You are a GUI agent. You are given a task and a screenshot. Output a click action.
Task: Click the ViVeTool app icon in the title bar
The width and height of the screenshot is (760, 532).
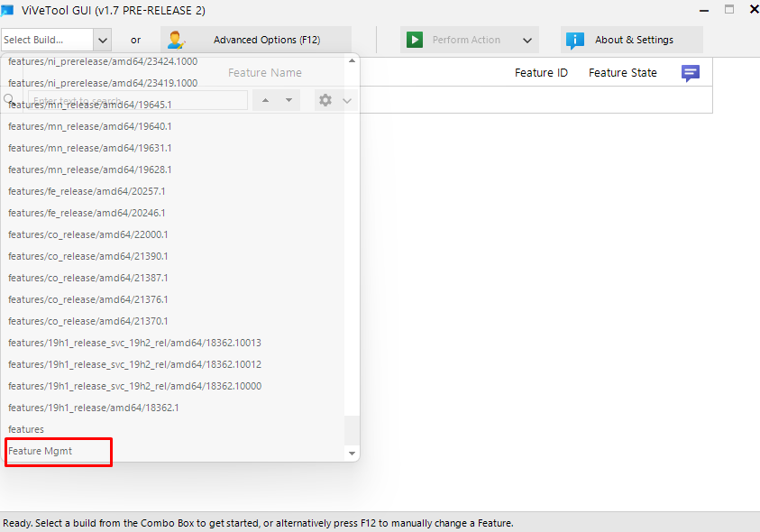point(7,10)
